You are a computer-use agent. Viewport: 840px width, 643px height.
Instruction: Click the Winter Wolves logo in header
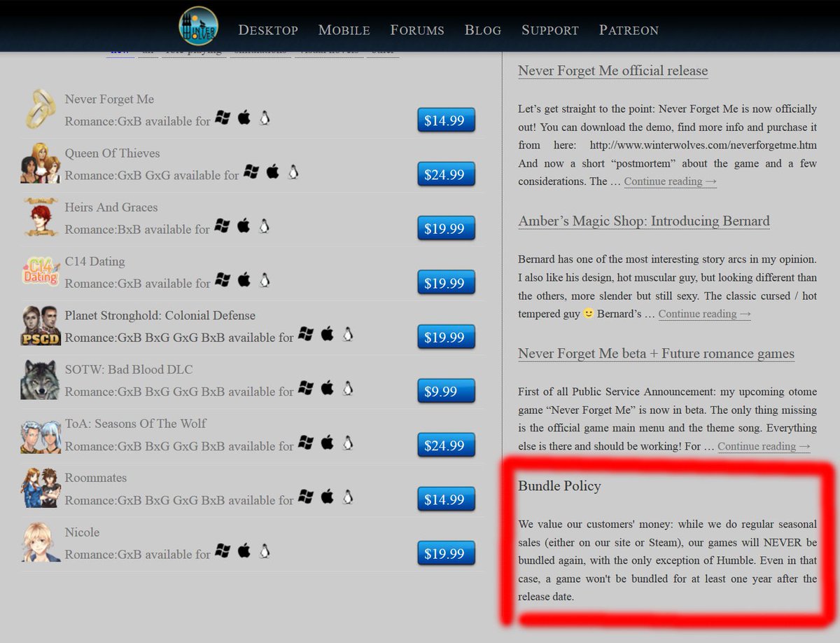[198, 26]
